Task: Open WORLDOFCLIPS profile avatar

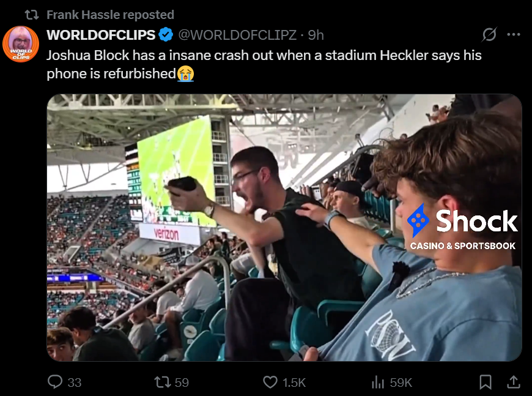Action: pyautogui.click(x=21, y=44)
